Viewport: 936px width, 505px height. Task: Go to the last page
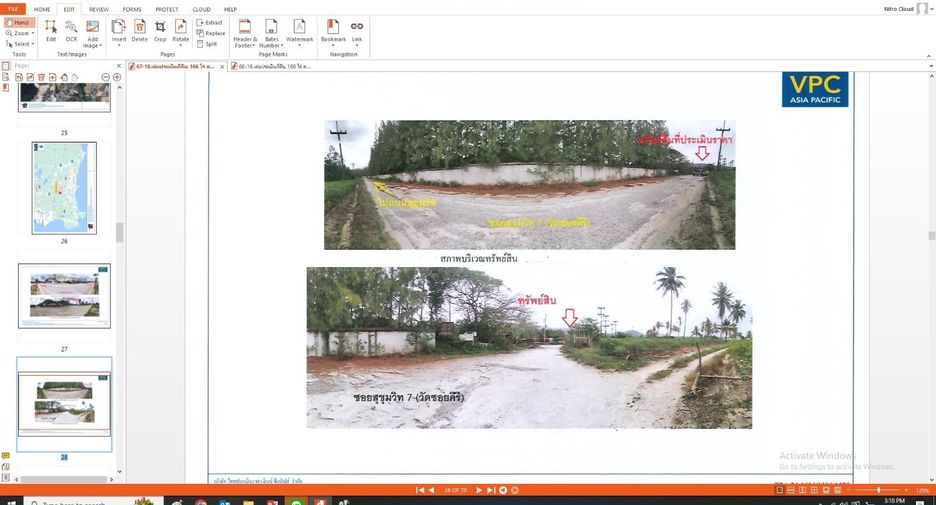[x=491, y=490]
